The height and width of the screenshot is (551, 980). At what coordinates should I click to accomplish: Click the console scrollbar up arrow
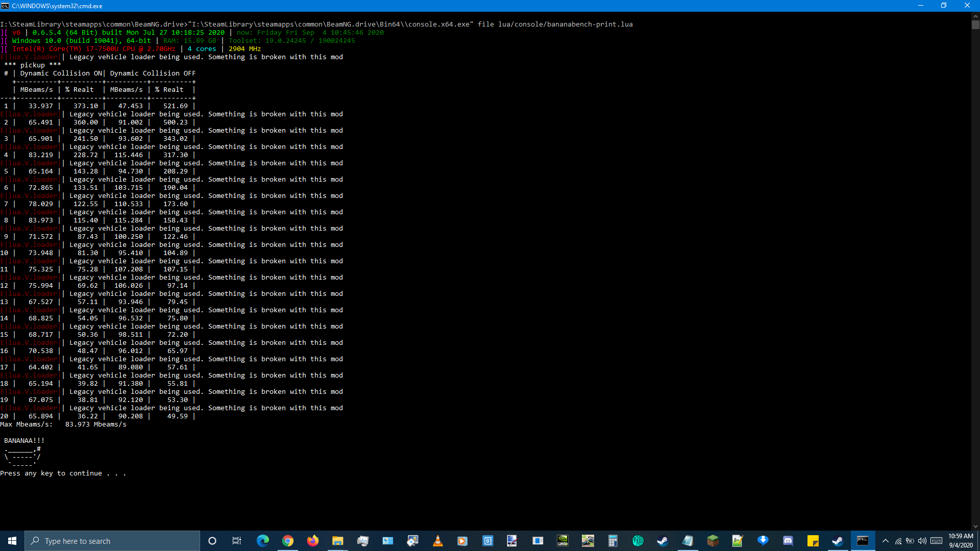tap(975, 16)
